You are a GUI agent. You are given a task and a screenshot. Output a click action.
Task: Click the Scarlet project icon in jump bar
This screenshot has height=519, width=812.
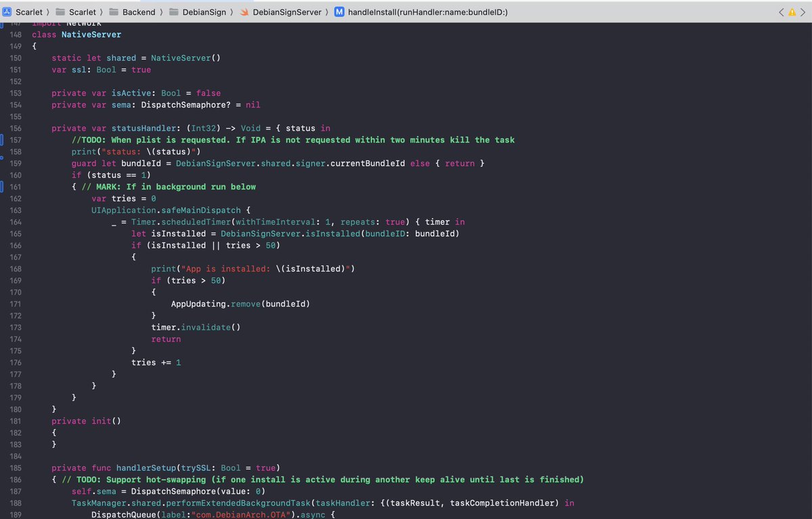pos(7,12)
